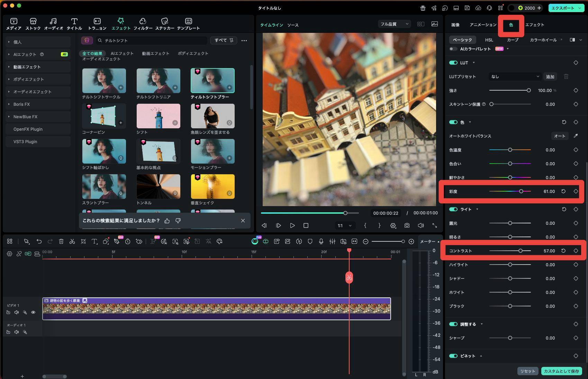Toggle the 調整する (adjust) section switch
This screenshot has width=588, height=379.
[453, 324]
